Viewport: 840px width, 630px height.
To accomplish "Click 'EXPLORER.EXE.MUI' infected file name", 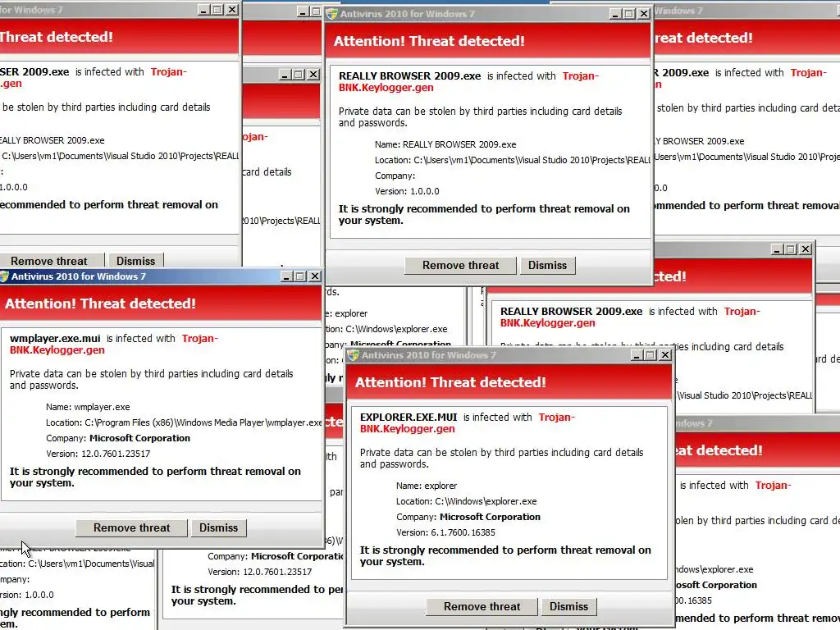I will pos(409,418).
